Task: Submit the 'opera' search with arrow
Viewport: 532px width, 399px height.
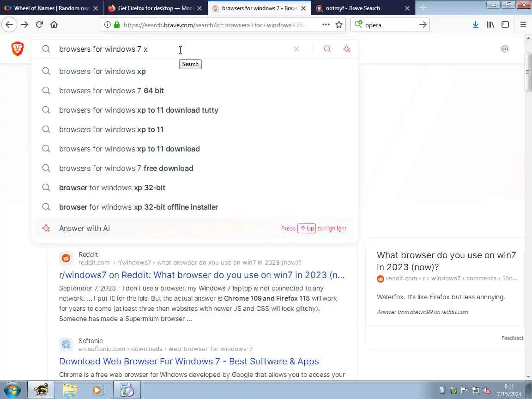Action: pos(423,24)
